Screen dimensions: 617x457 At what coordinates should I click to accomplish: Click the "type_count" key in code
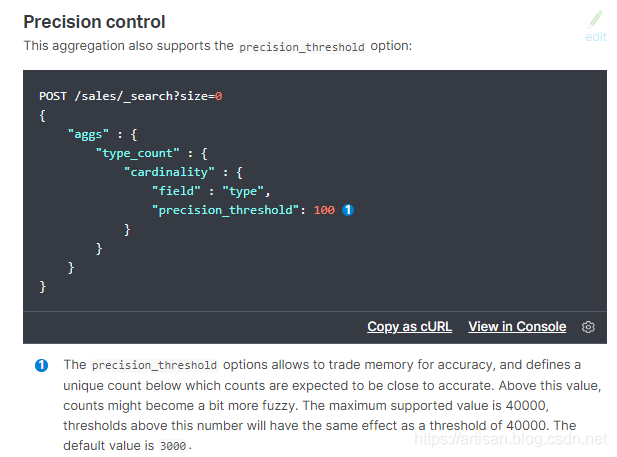(140, 153)
